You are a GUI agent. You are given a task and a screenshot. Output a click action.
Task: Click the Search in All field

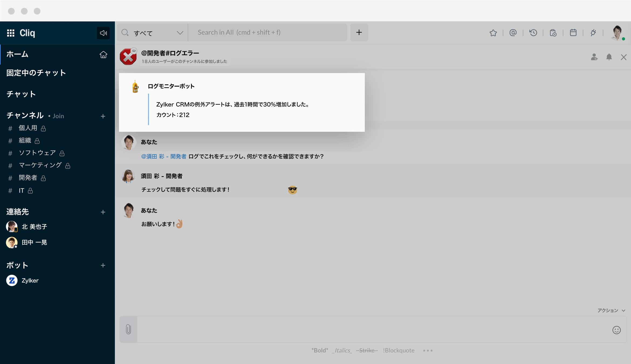pyautogui.click(x=267, y=33)
